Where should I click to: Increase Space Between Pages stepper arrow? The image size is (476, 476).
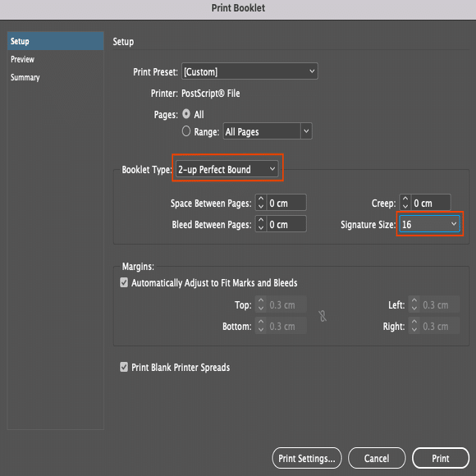point(261,199)
